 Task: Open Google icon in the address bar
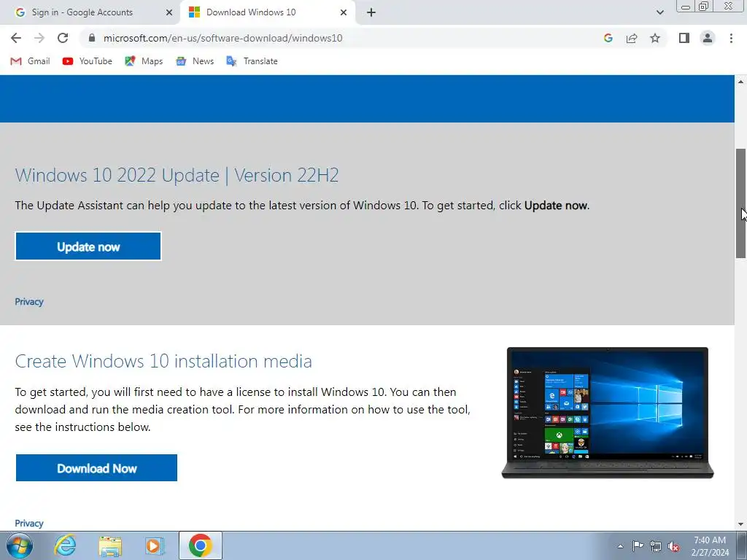[x=608, y=38]
